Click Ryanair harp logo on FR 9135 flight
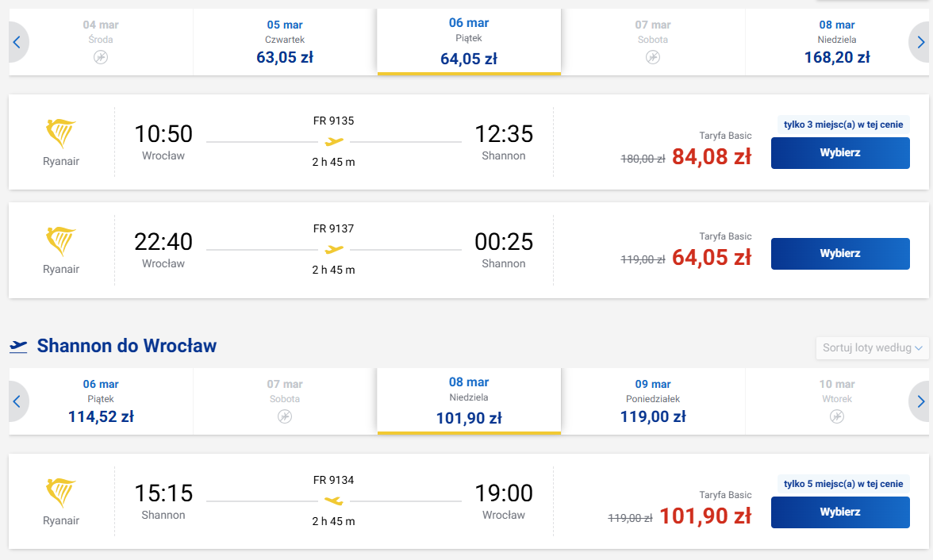Image resolution: width=933 pixels, height=560 pixels. 60,134
